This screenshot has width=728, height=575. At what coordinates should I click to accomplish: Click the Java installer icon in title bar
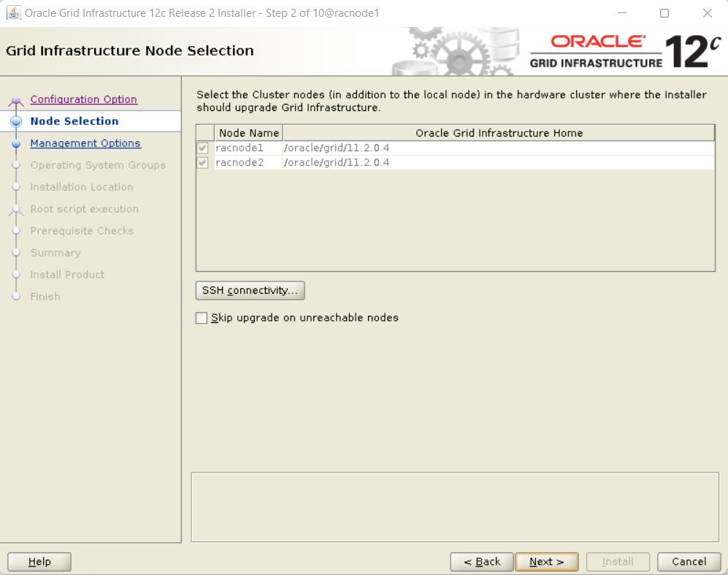(13, 12)
